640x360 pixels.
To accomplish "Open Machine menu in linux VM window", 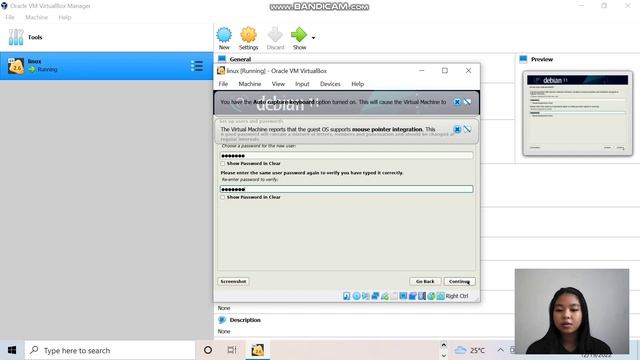I will click(250, 84).
